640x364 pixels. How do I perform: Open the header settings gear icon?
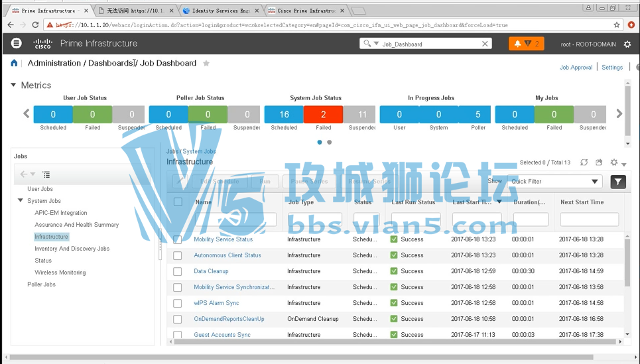click(627, 44)
